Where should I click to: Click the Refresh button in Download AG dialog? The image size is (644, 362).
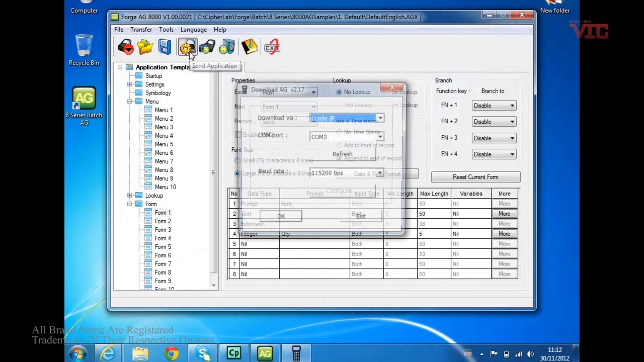342,154
